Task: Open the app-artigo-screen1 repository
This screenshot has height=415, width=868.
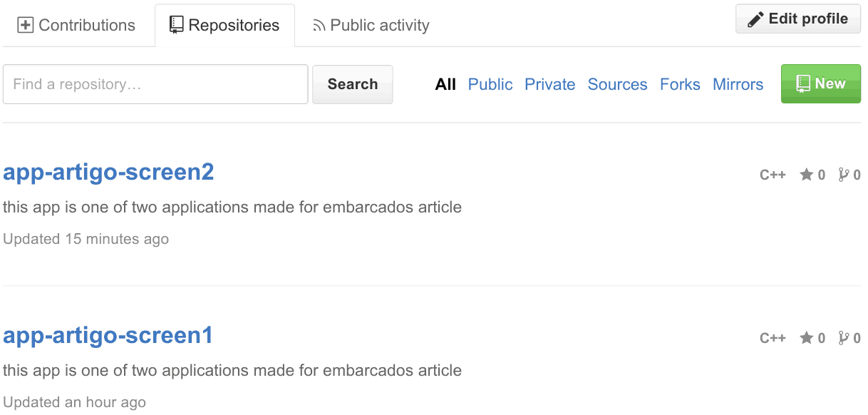Action: click(x=108, y=335)
